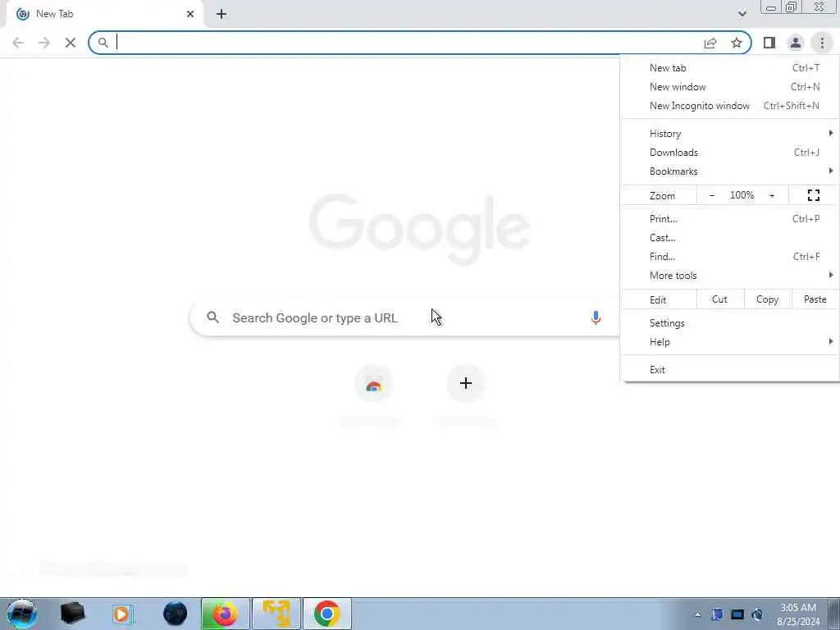Click the fullscreen icon in the Zoom row
The height and width of the screenshot is (630, 840).
(813, 195)
